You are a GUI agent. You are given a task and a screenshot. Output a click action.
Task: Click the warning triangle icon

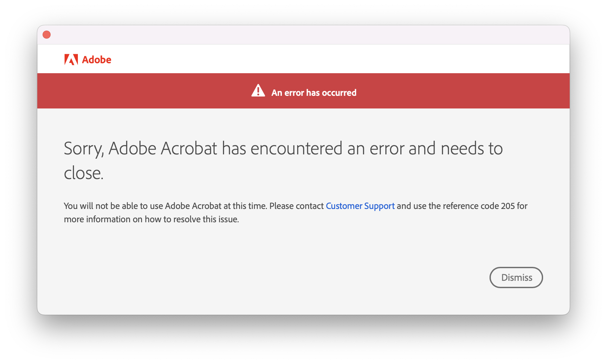[x=258, y=91]
